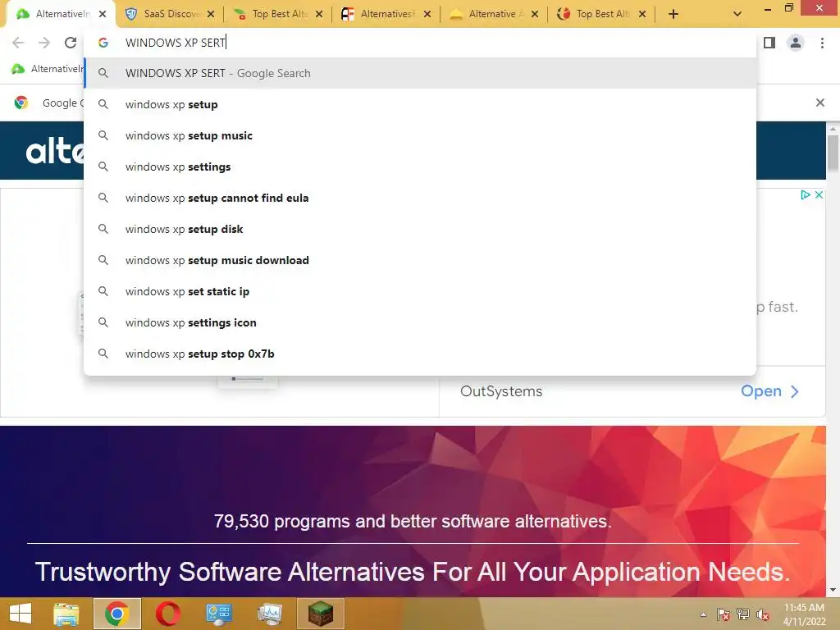Select 'windows xp set static ip' suggestion
This screenshot has height=630, width=840.
421,291
